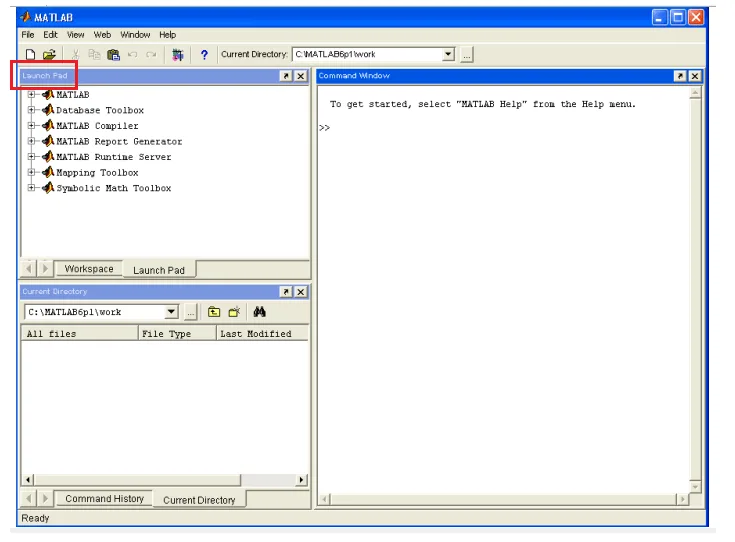735x542 pixels.
Task: Click Command Window vertical scrollbar up arrow
Action: coord(695,93)
